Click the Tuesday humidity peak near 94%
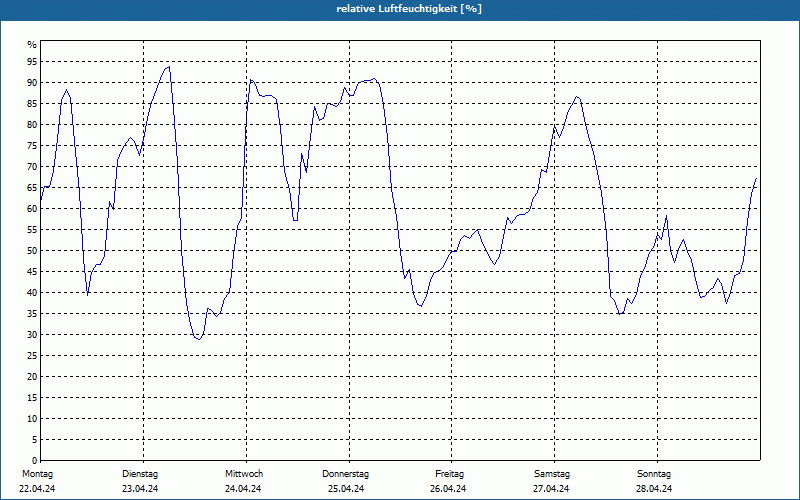This screenshot has height=500, width=800. tap(169, 66)
